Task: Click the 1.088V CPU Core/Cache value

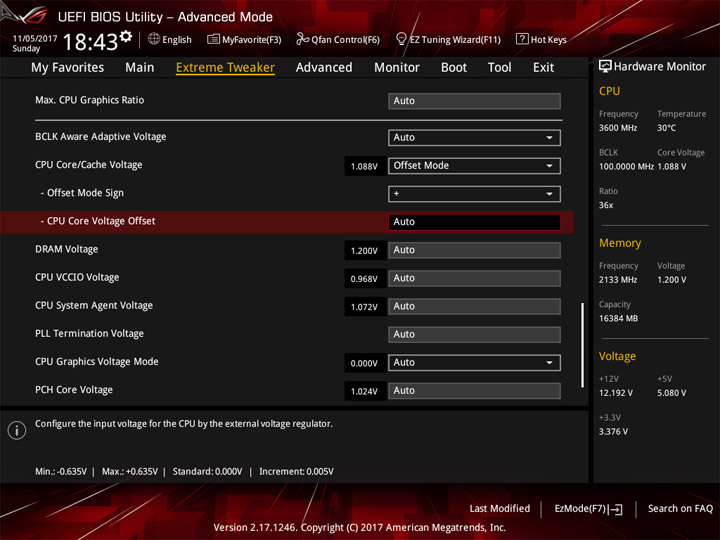Action: click(x=364, y=166)
